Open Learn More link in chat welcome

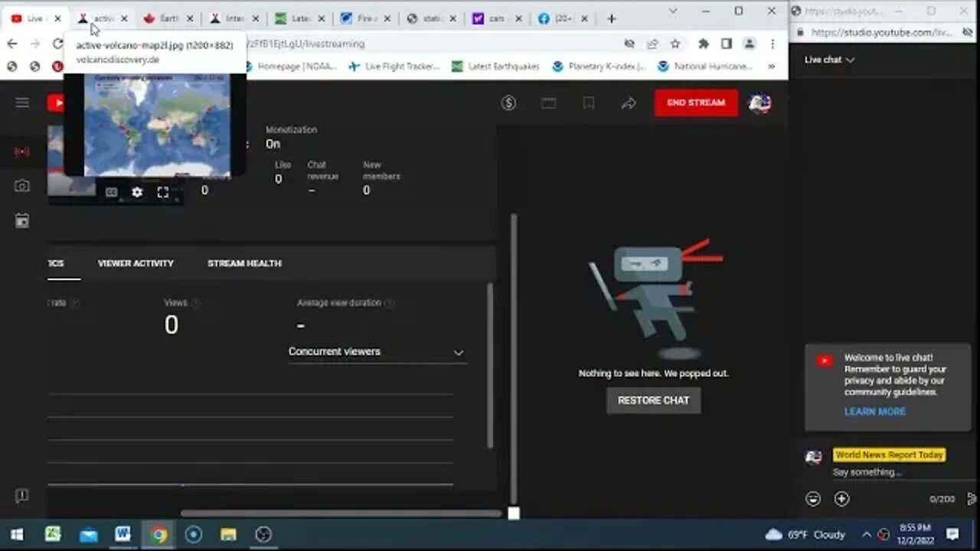(874, 412)
